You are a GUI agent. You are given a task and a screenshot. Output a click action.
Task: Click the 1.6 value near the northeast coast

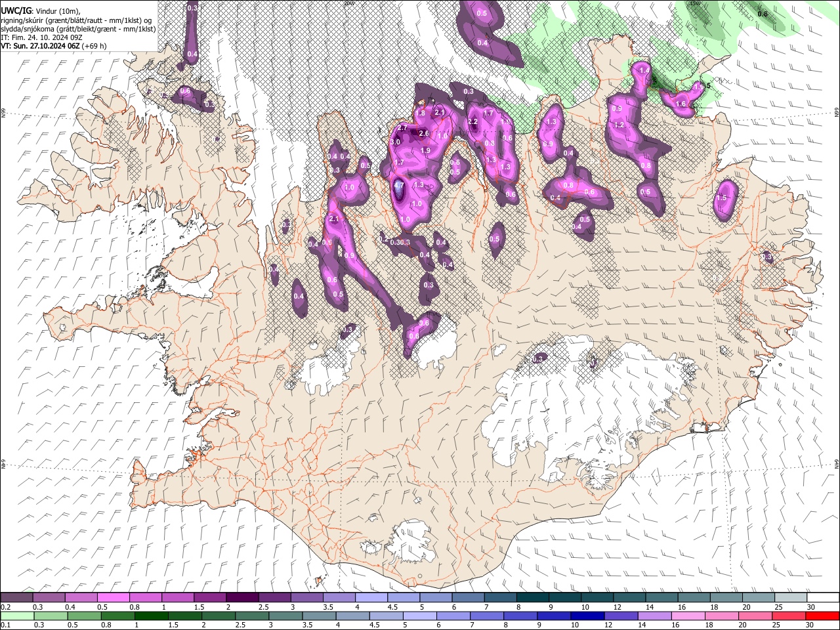click(x=681, y=104)
